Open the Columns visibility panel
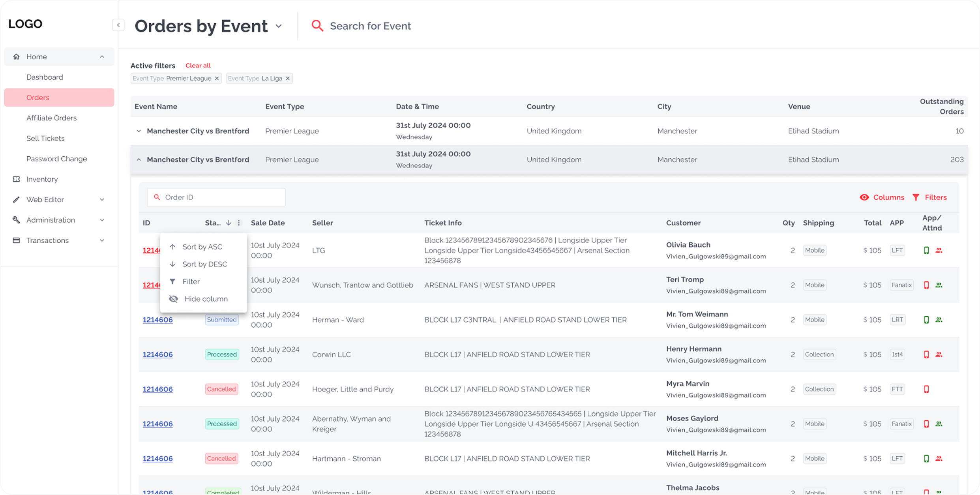The image size is (980, 495). (x=882, y=197)
